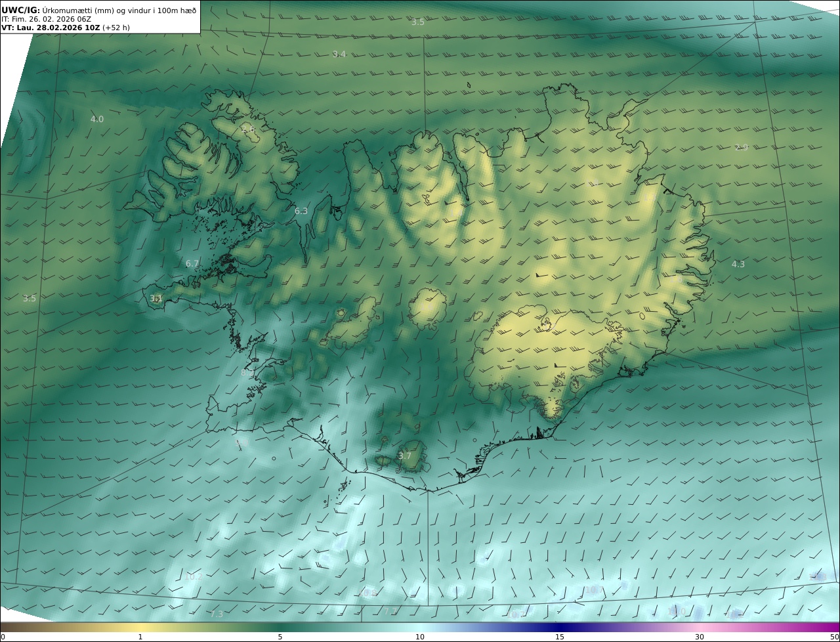Click the (+52 h) forecast offset text
Screen dimensions: 840x642
click(116, 28)
